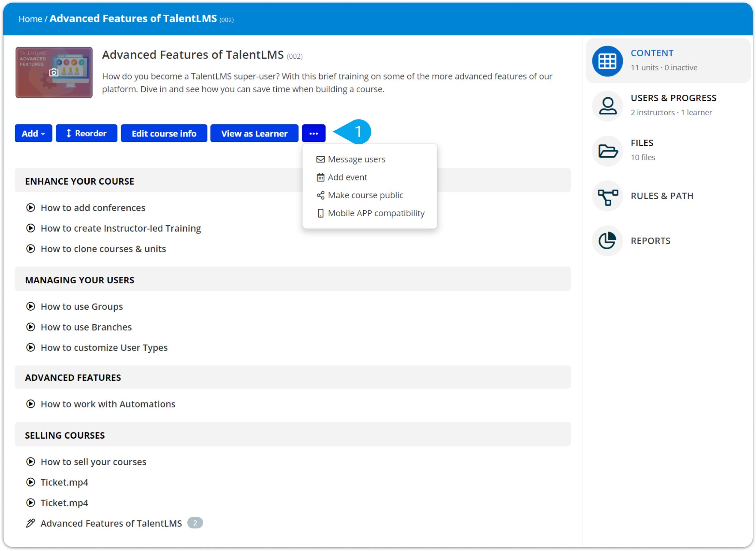This screenshot has width=756, height=551.
Task: Click the 2 instructors · 1 learner text
Action: click(671, 113)
